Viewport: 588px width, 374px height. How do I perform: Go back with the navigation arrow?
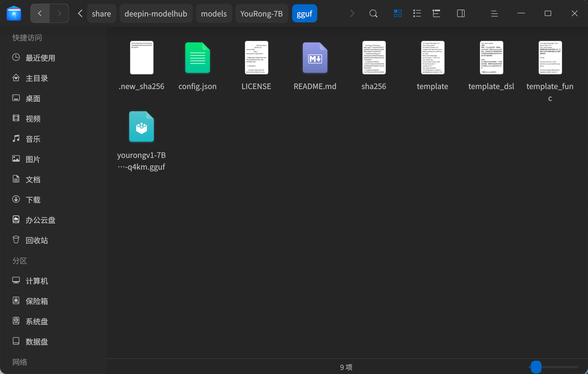click(40, 13)
